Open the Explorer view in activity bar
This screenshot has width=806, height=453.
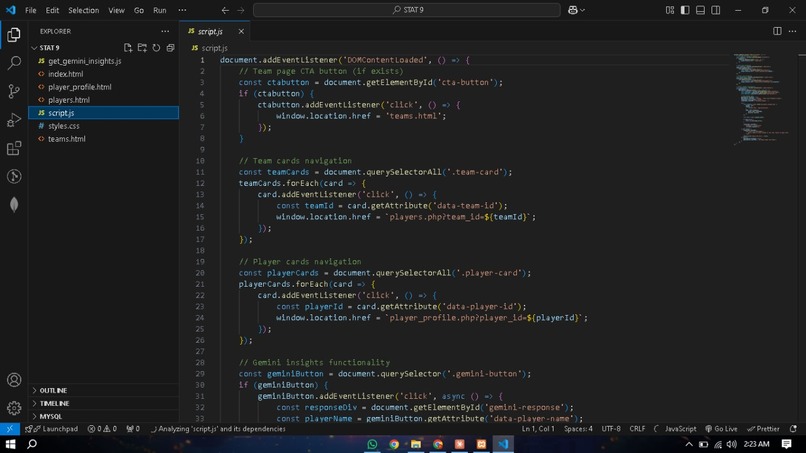(x=14, y=34)
